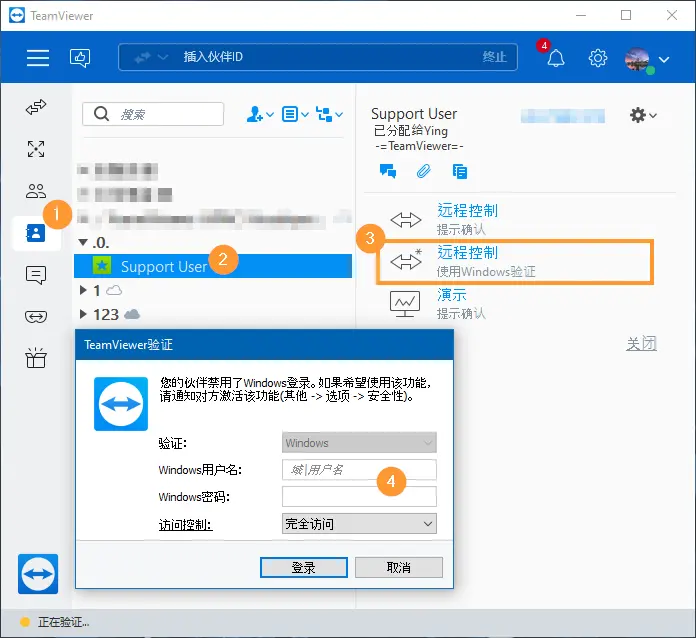Click the abort (终止) text in ID bar
Screen dimensions: 696x638
[x=494, y=57]
